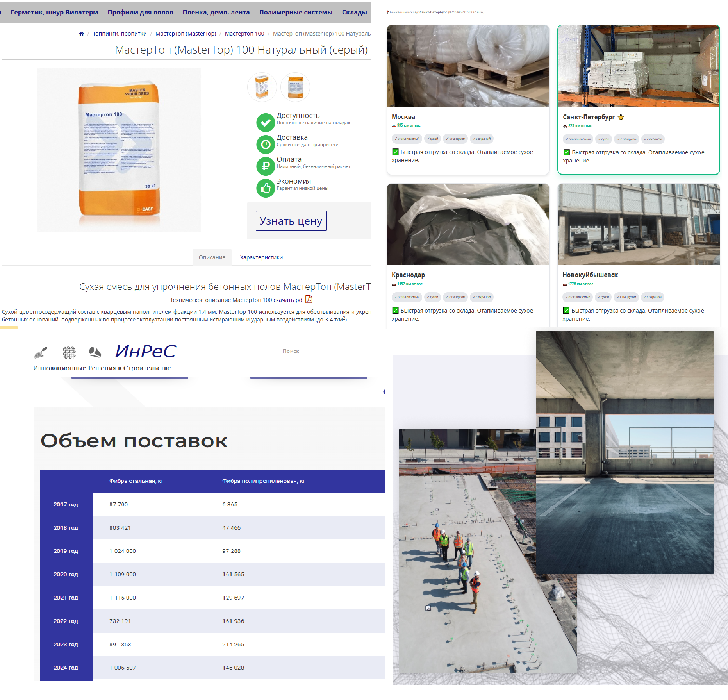Click the Фибра стальная, кг column header
The height and width of the screenshot is (700, 728).
click(x=136, y=481)
